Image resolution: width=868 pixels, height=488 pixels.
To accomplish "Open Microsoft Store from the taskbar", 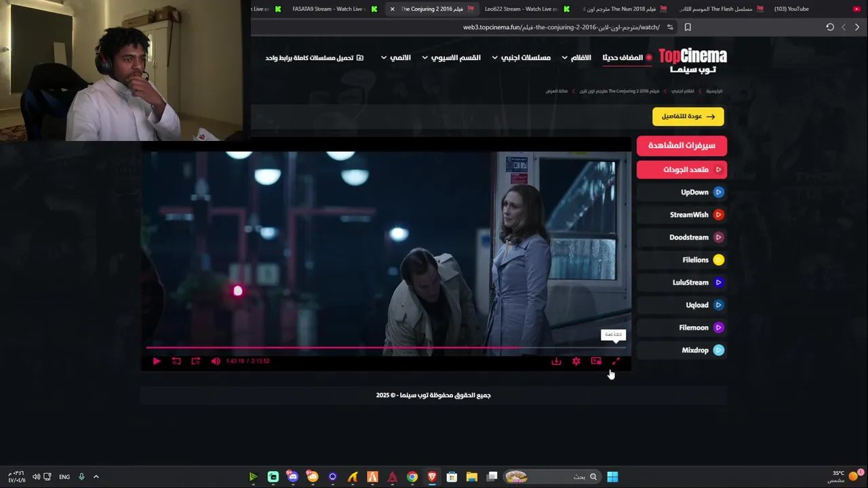I will click(452, 476).
